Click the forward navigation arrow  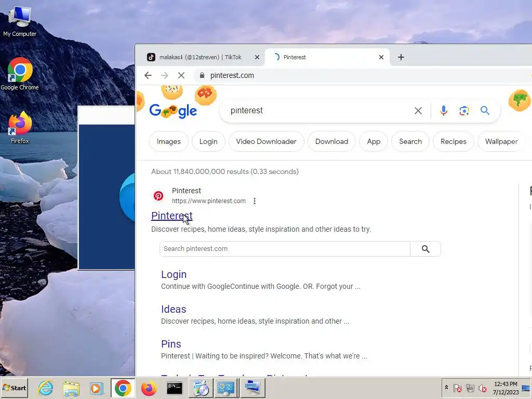click(x=165, y=75)
